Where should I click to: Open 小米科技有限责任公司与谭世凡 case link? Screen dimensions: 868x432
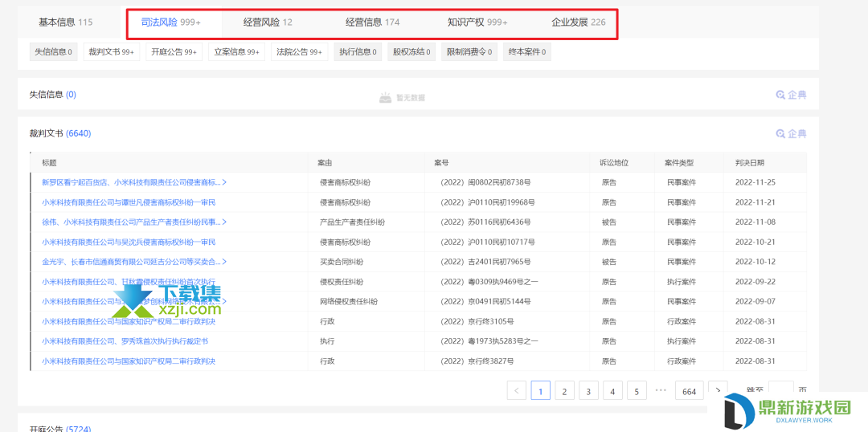coord(129,202)
